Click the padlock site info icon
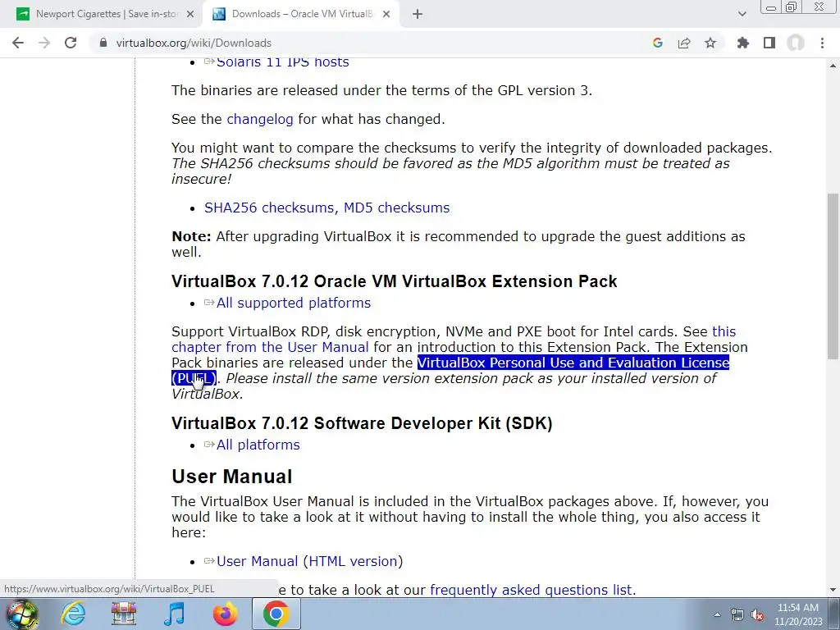This screenshot has height=630, width=840. coord(103,43)
